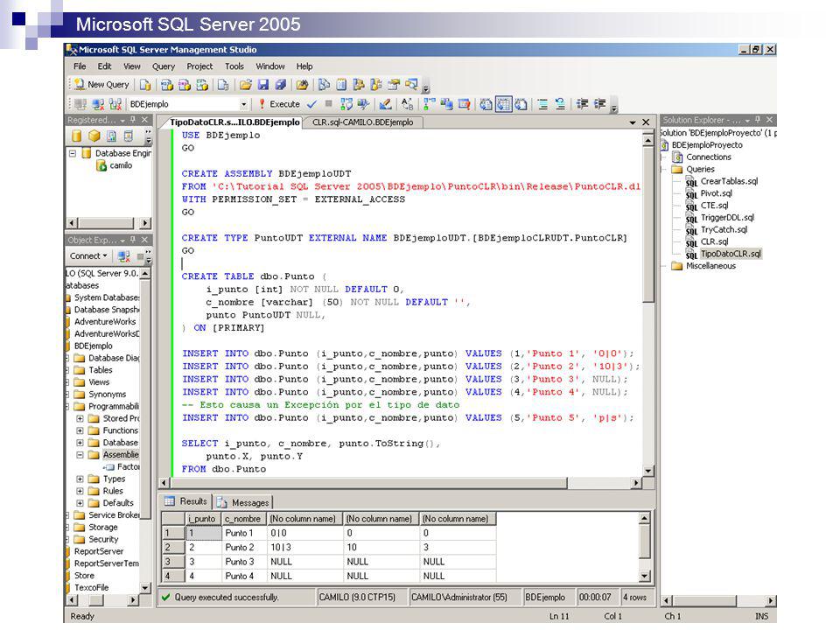Toggle Results to File
The width and height of the screenshot is (840, 630).
(x=521, y=104)
